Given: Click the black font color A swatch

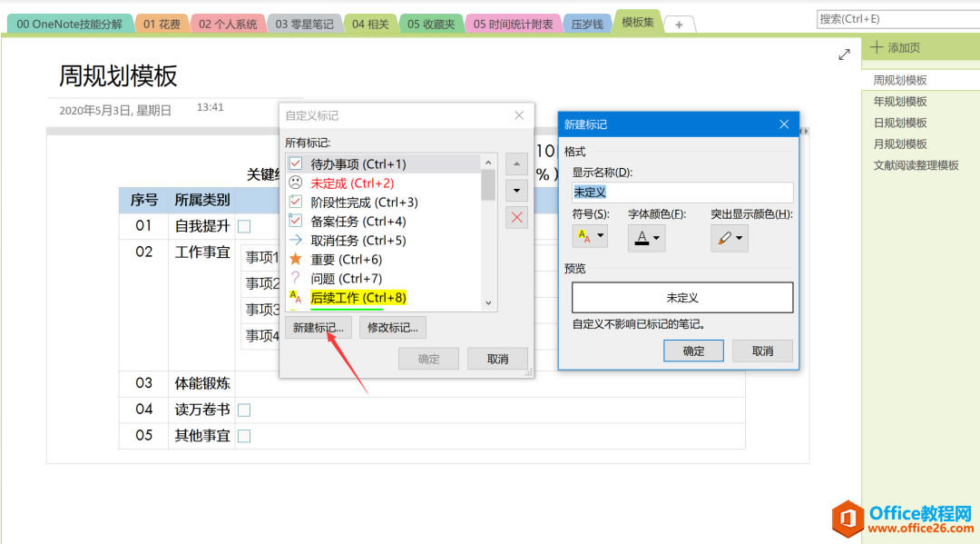Looking at the screenshot, I should coord(642,238).
